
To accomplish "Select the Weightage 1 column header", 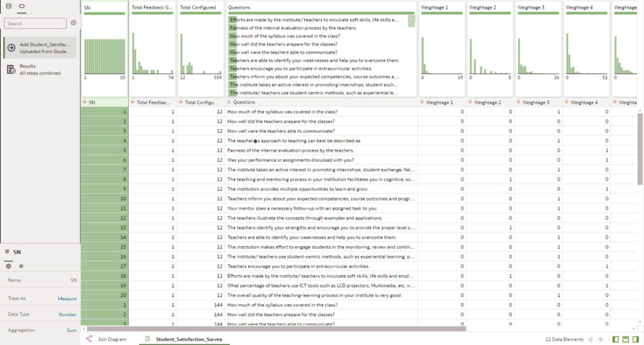I will [441, 102].
